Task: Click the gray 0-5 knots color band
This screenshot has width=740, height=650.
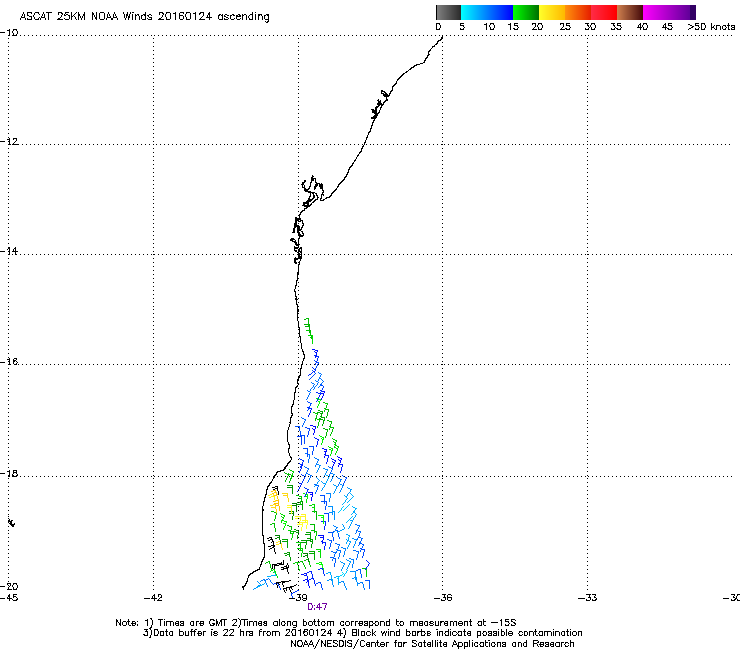Action: click(x=449, y=12)
